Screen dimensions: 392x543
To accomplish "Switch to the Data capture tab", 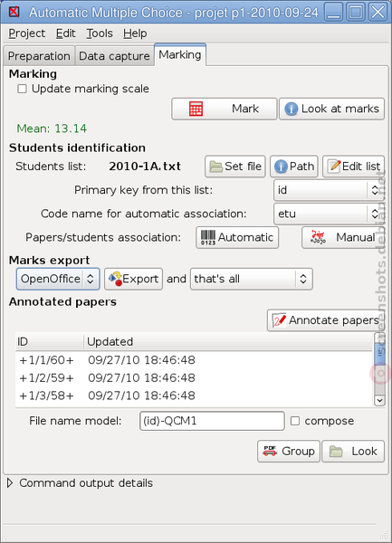I will 114,56.
